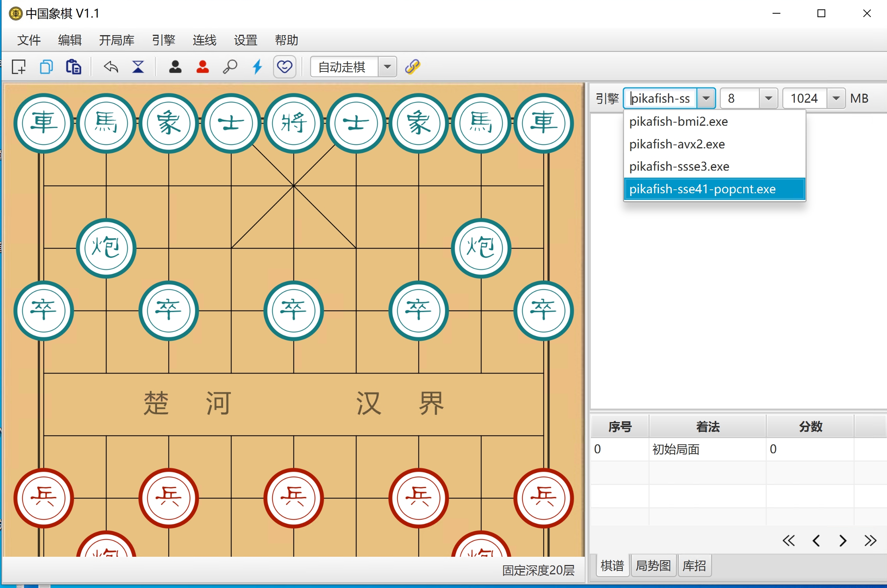887x588 pixels.
Task: Click the 中国象棋 app icon in title bar
Action: 16,14
